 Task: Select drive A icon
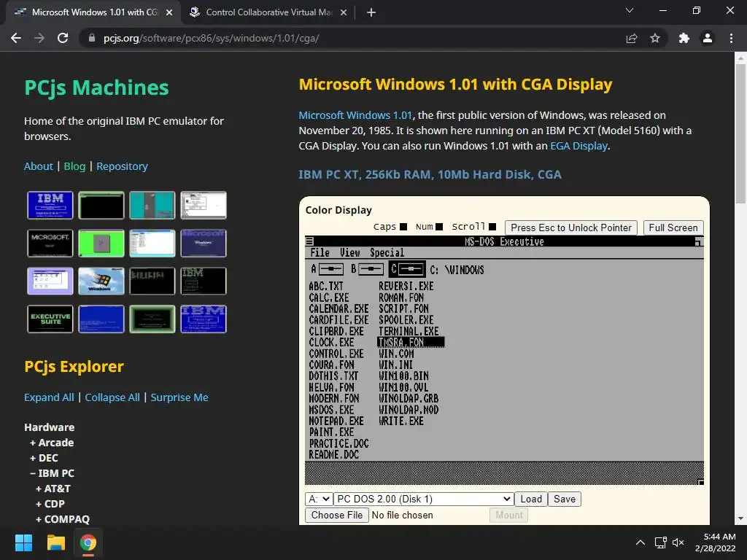click(328, 270)
